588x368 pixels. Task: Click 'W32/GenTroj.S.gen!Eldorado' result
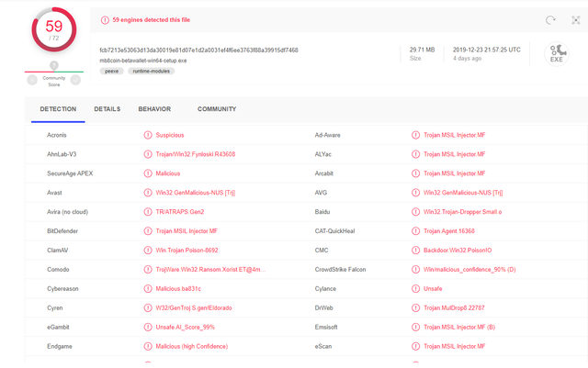(x=194, y=308)
